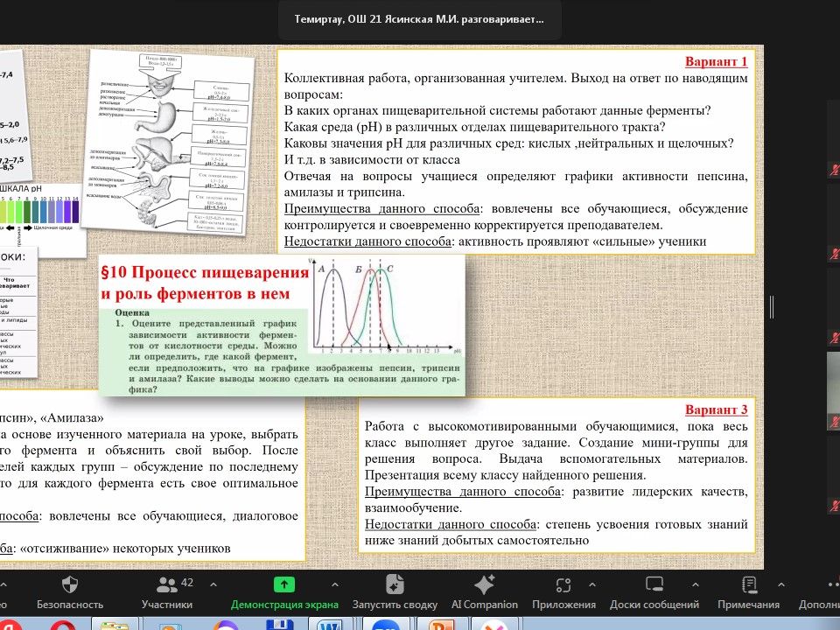Open AI Companion sparkle icon
Screen dimensions: 840x630
tap(484, 585)
